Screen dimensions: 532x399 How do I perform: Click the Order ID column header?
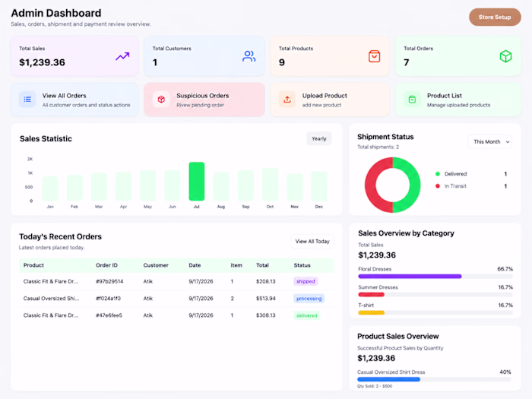[x=106, y=265]
